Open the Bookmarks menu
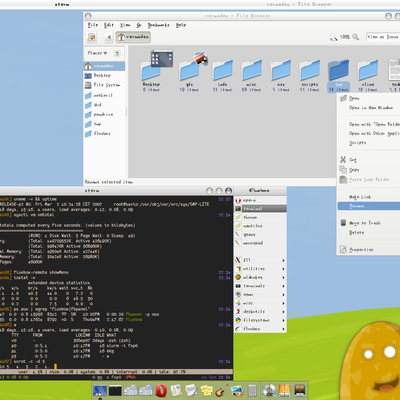This screenshot has height=400, width=400. pyautogui.click(x=158, y=25)
